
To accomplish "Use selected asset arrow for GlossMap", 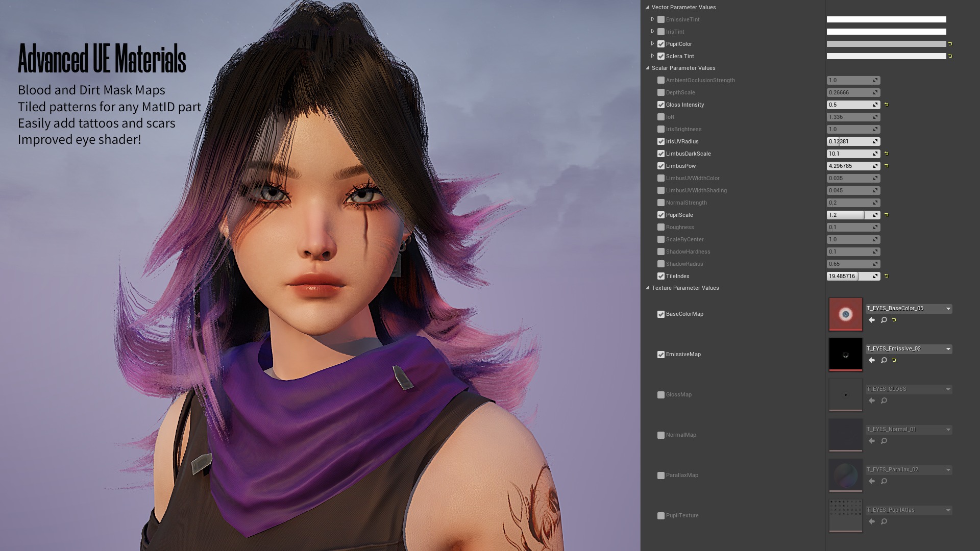I will [872, 400].
